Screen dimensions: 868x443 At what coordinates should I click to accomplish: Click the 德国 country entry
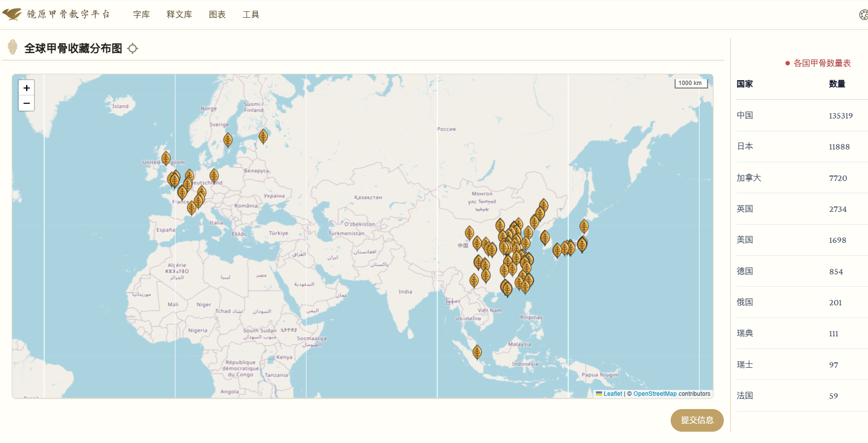[744, 271]
